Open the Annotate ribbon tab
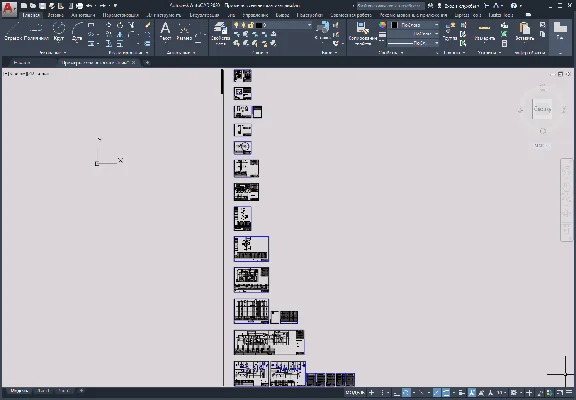The width and height of the screenshot is (576, 400). coord(83,15)
